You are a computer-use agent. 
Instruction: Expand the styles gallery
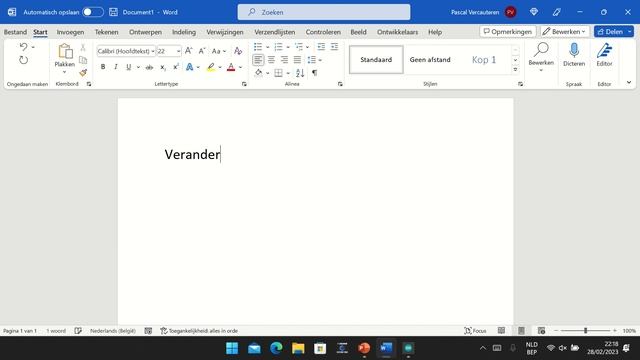[x=515, y=70]
